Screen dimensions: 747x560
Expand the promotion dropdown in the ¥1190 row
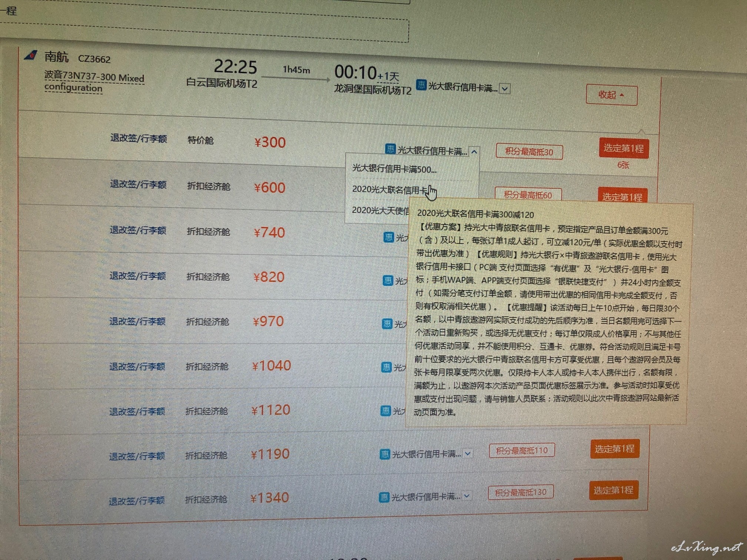[x=468, y=453]
